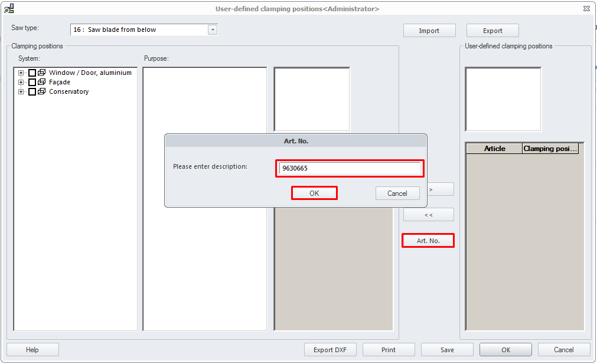Viewport: 597px width, 364px height.
Task: Click the Window / Door, aluminium system icon
Action: coord(42,73)
